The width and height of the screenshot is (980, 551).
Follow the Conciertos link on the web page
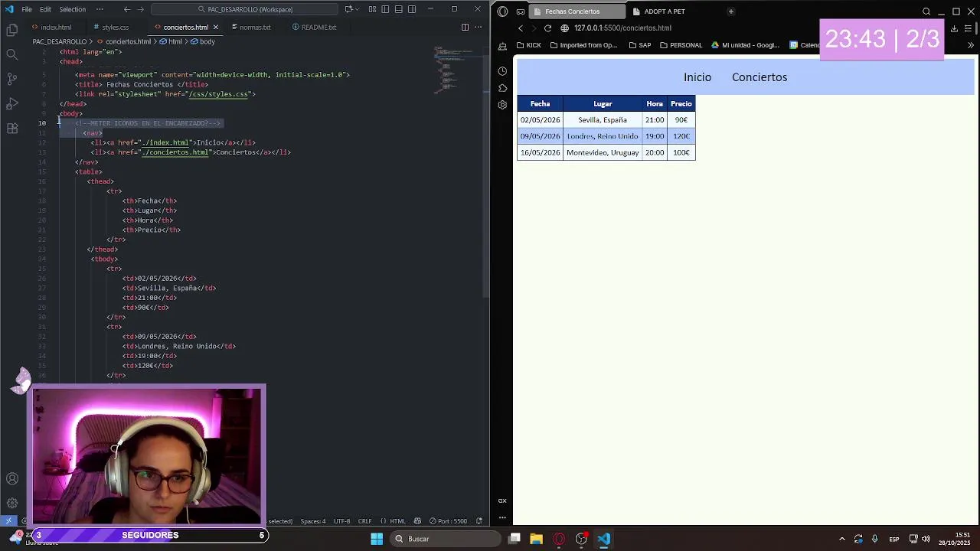pos(759,77)
